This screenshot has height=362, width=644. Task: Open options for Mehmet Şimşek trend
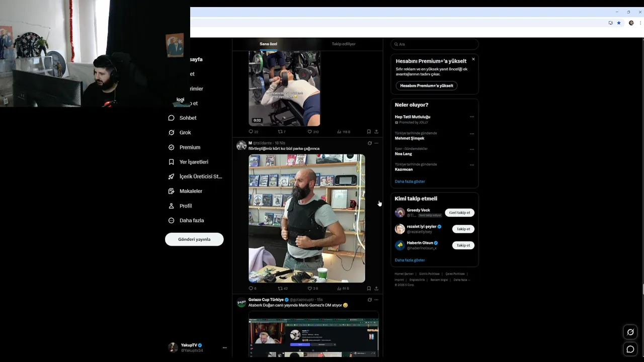click(472, 134)
